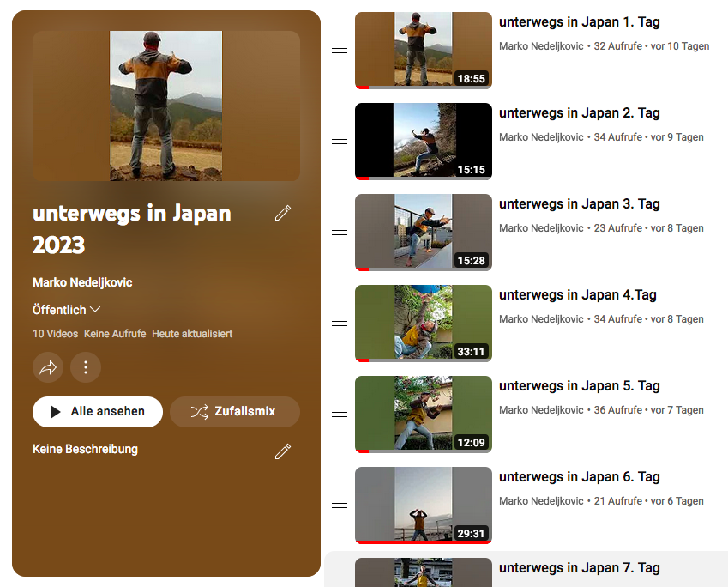The width and height of the screenshot is (728, 587).
Task: Start Zufallsmix shuffle playback
Action: tap(235, 412)
